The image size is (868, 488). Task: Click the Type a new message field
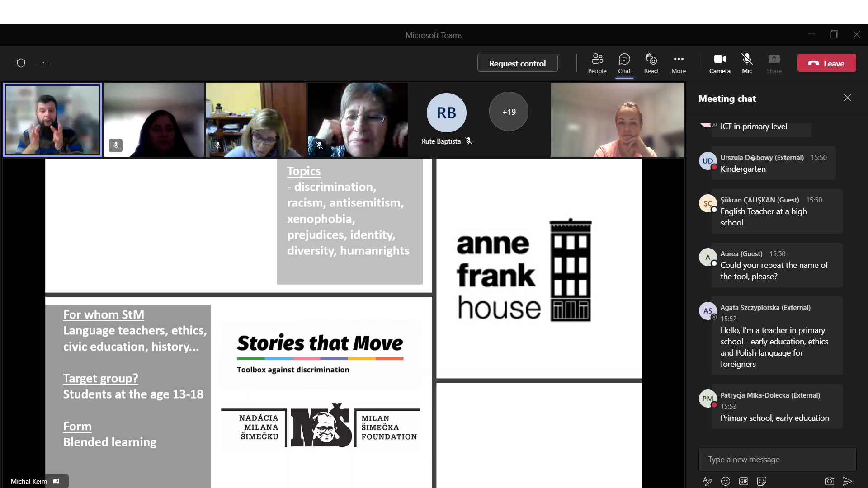click(x=777, y=460)
